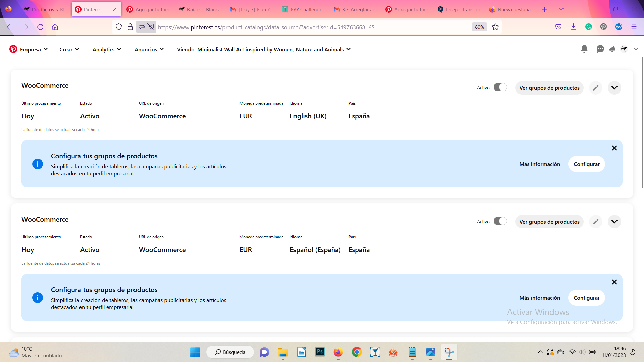Viewport: 644px width, 362px height.
Task: Edit the Español (España) WooCommerce source pencil icon
Action: click(596, 222)
